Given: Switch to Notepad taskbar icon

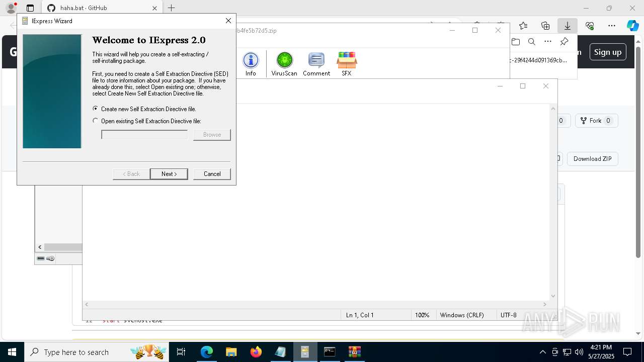Looking at the screenshot, I should click(x=280, y=352).
